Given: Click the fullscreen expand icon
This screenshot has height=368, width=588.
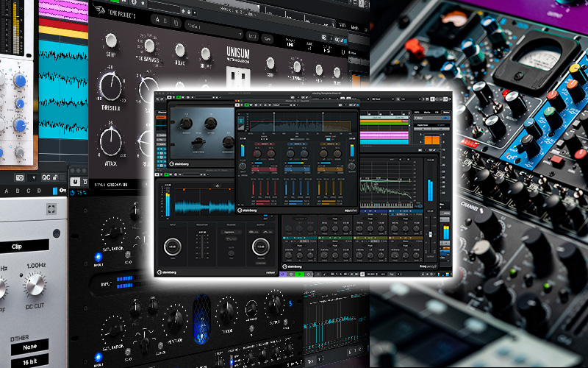Looking at the screenshot, I should 51,210.
